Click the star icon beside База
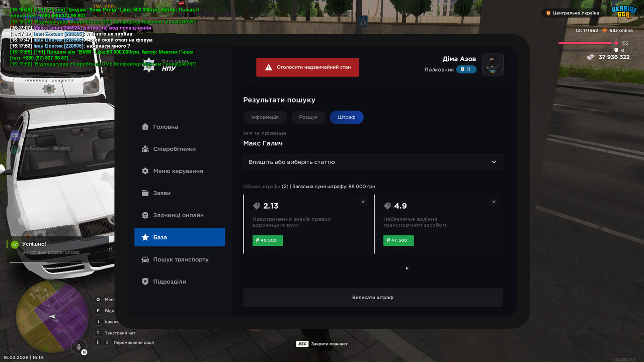 (x=145, y=237)
